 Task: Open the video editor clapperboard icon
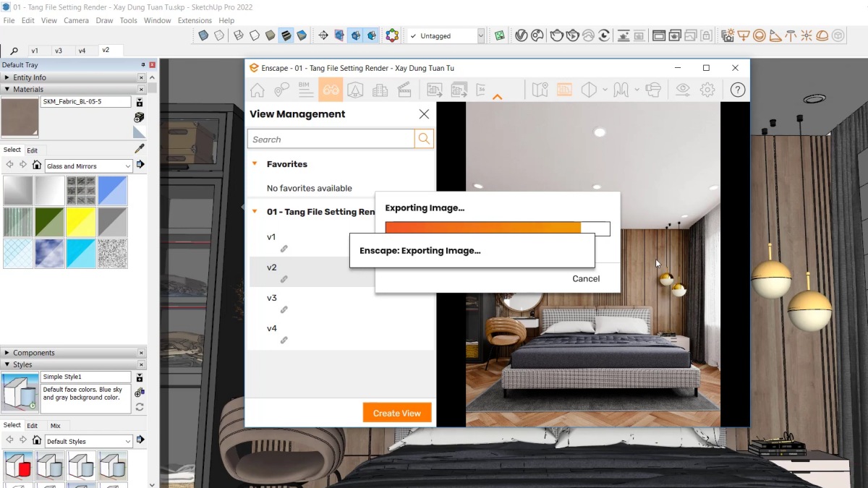[x=404, y=90]
